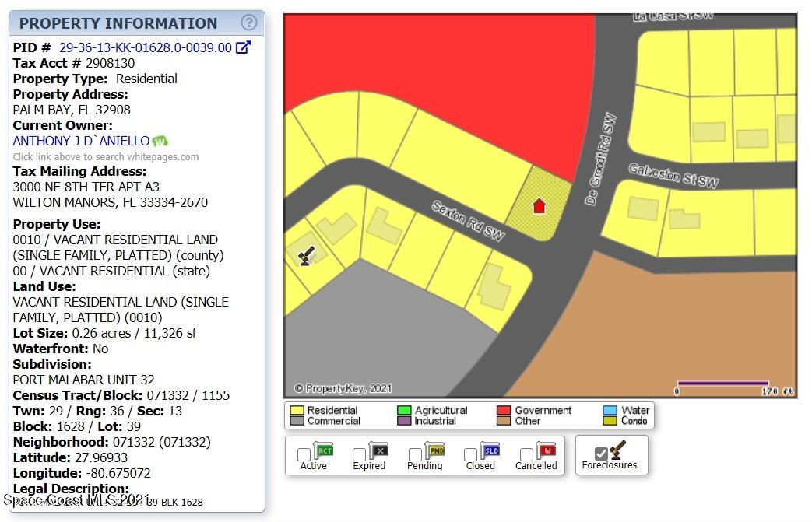This screenshot has width=812, height=522.
Task: Click the blue SLD Closed flag icon
Action: coord(490,451)
